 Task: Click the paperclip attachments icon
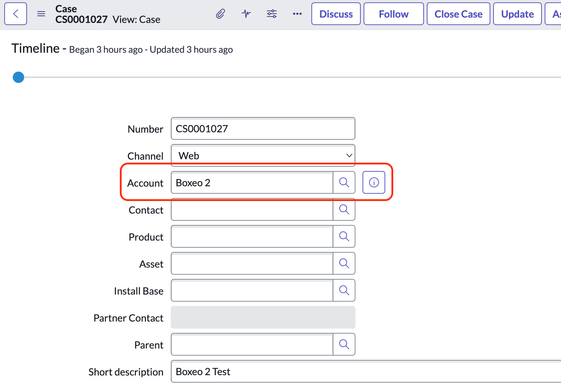[x=220, y=14]
